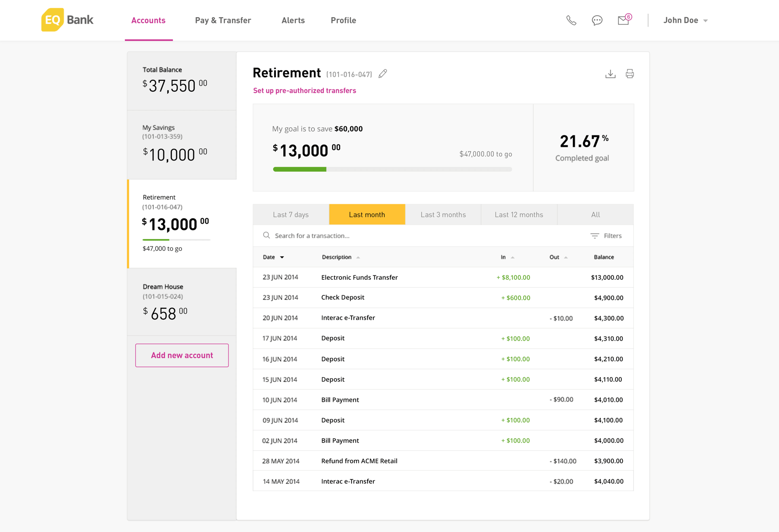The image size is (779, 532).
Task: Print the transaction list
Action: 629,74
